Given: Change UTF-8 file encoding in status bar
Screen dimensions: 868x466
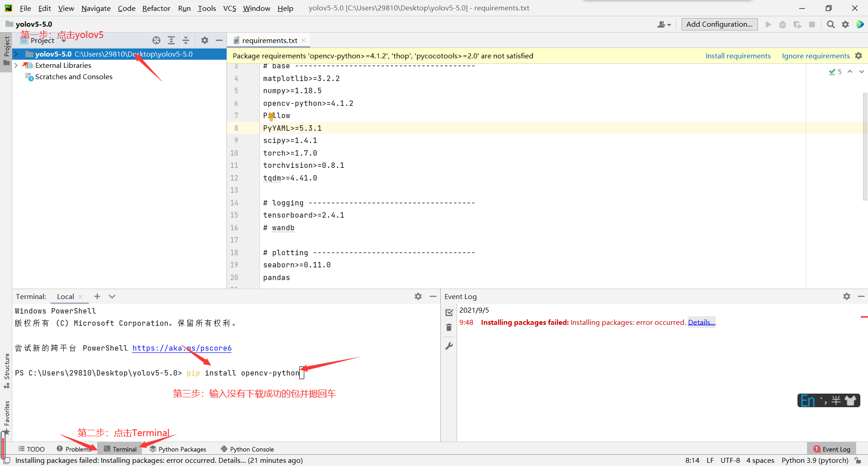Looking at the screenshot, I should pyautogui.click(x=730, y=460).
